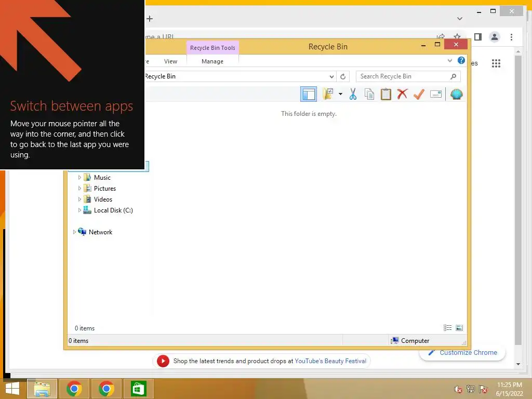Open the second Chrome taskbar icon

point(106,389)
